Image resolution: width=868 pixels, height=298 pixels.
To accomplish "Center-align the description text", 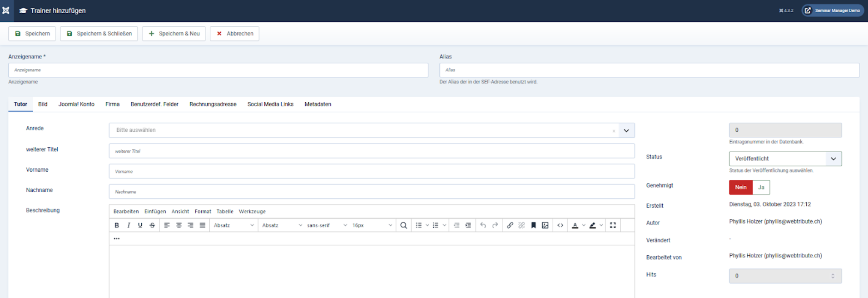I will point(179,225).
